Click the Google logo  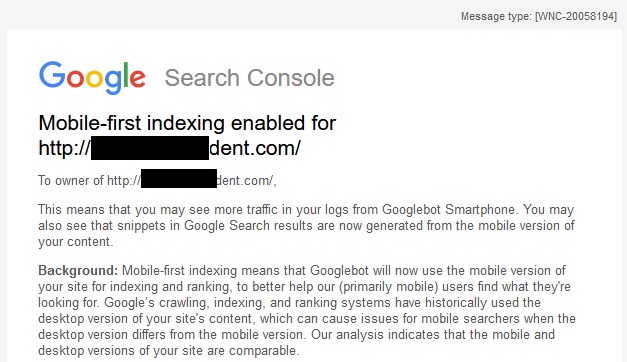click(92, 78)
